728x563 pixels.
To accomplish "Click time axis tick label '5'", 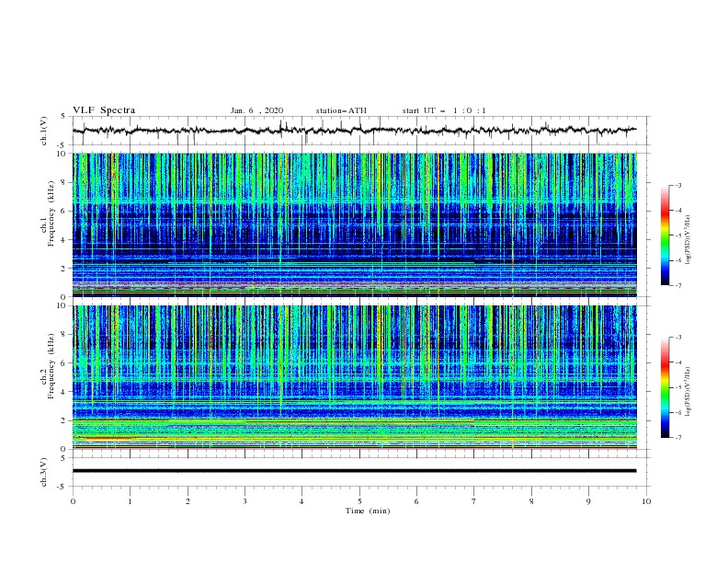I will click(x=359, y=501).
